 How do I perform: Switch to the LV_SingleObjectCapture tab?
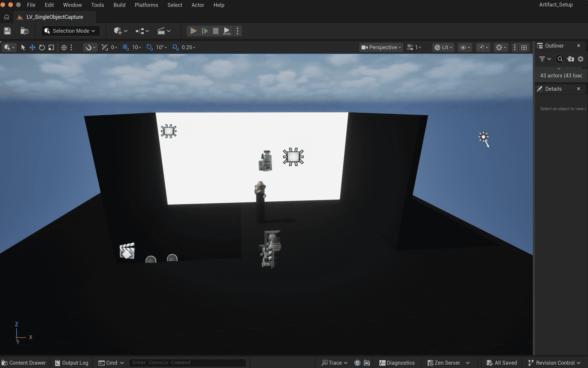54,17
